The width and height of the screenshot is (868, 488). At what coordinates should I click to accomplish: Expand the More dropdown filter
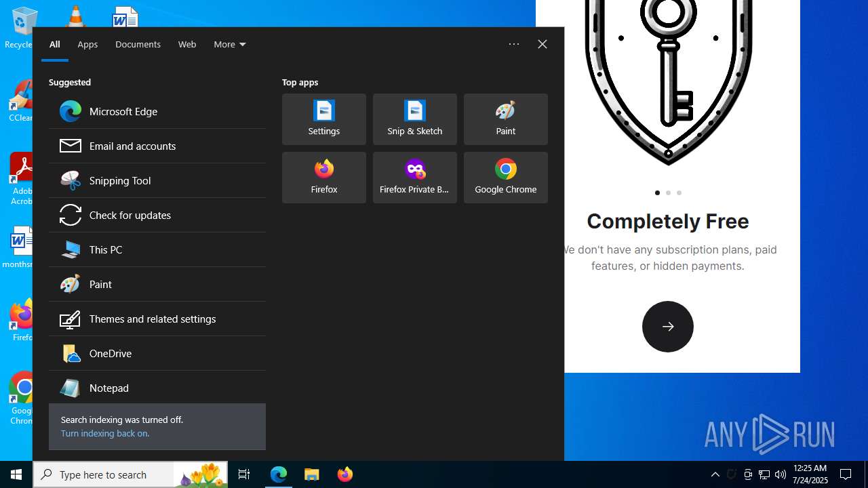tap(230, 44)
